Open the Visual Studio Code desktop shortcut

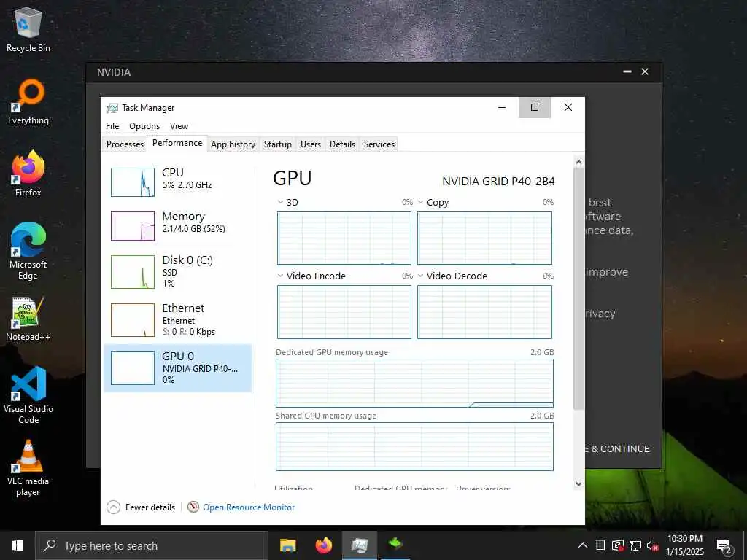click(x=28, y=395)
